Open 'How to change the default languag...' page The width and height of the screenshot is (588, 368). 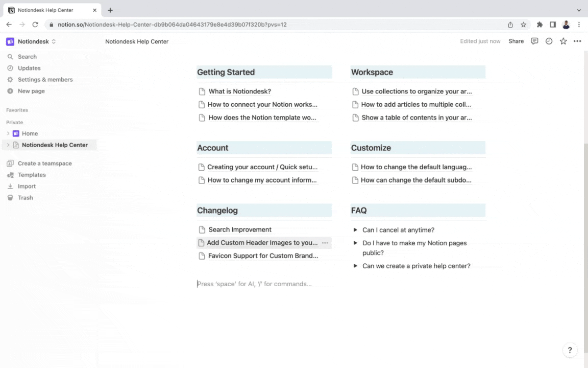pos(416,167)
